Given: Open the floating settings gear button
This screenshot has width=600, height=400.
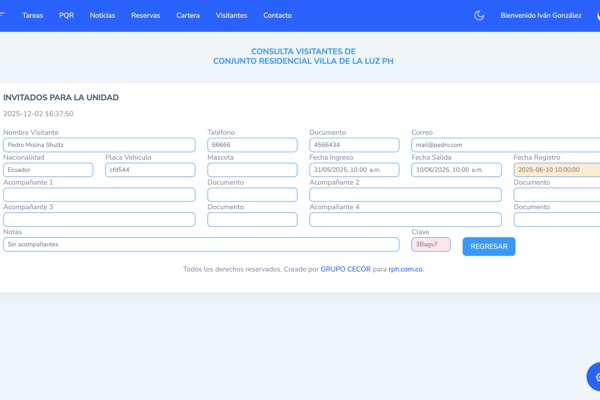Looking at the screenshot, I should point(595,377).
